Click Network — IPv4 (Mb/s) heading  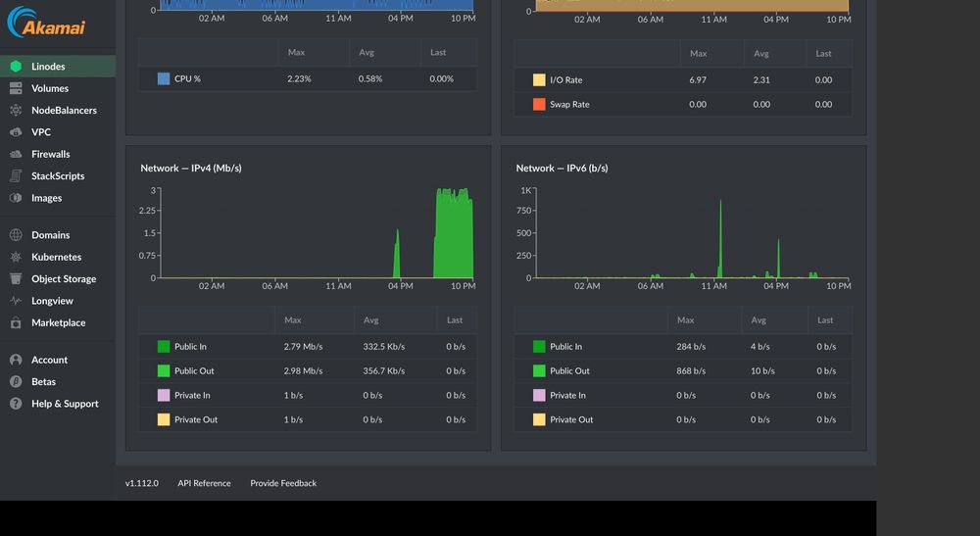[x=191, y=168]
